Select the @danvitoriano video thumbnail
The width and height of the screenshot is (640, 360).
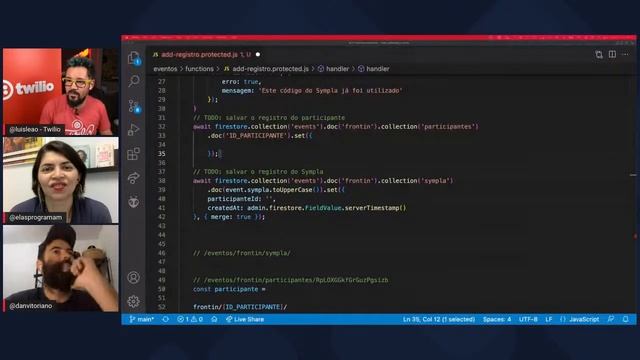pos(61,268)
